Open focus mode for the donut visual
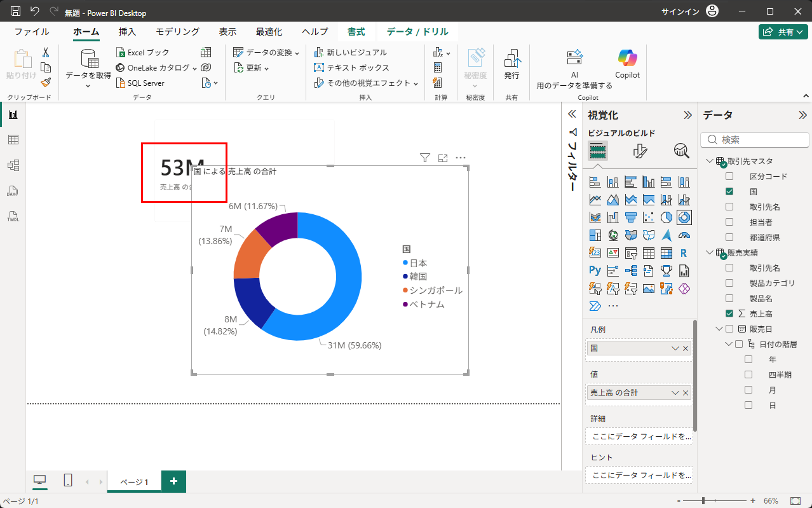This screenshot has height=508, width=812. pos(443,158)
